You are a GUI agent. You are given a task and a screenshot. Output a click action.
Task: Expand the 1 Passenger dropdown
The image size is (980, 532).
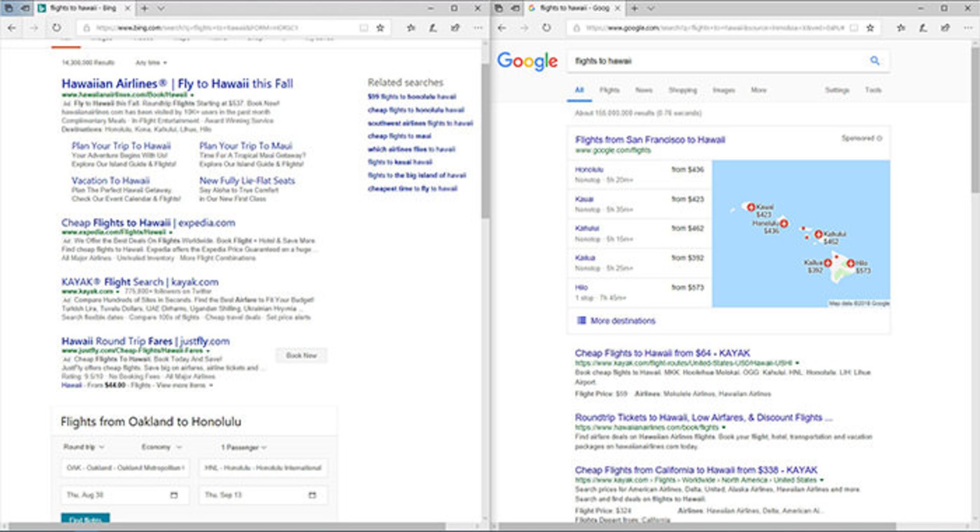pos(243,447)
